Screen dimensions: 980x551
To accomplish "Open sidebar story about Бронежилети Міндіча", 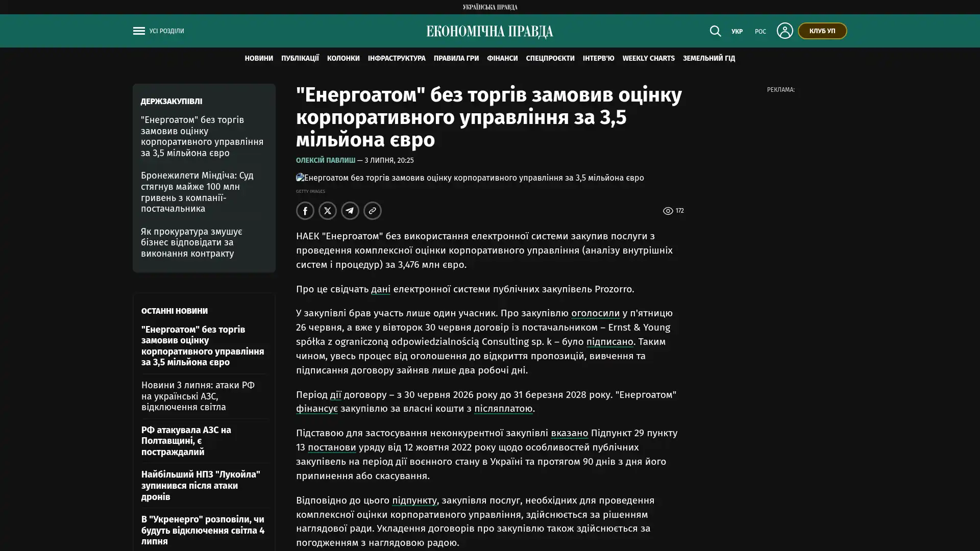I will [x=197, y=192].
